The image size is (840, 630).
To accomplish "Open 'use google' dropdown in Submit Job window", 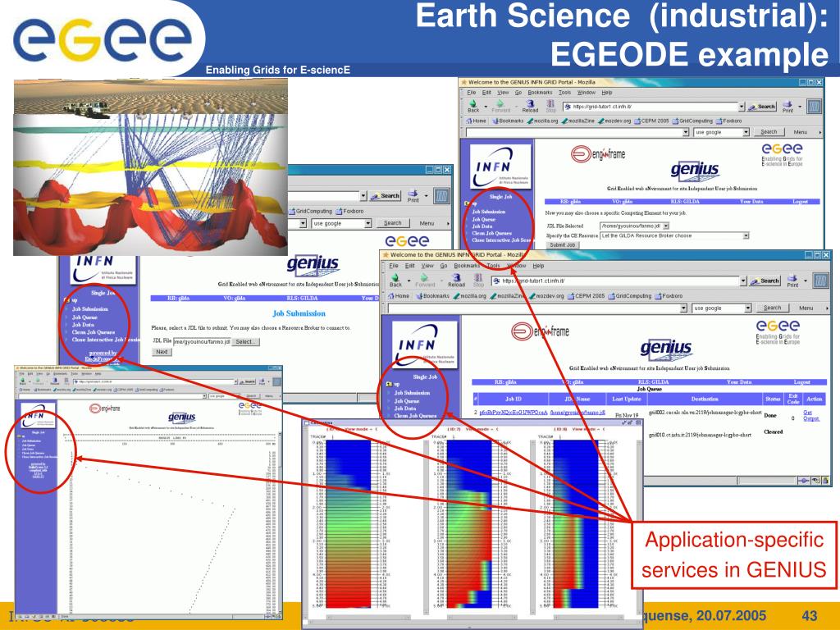I will (x=746, y=132).
